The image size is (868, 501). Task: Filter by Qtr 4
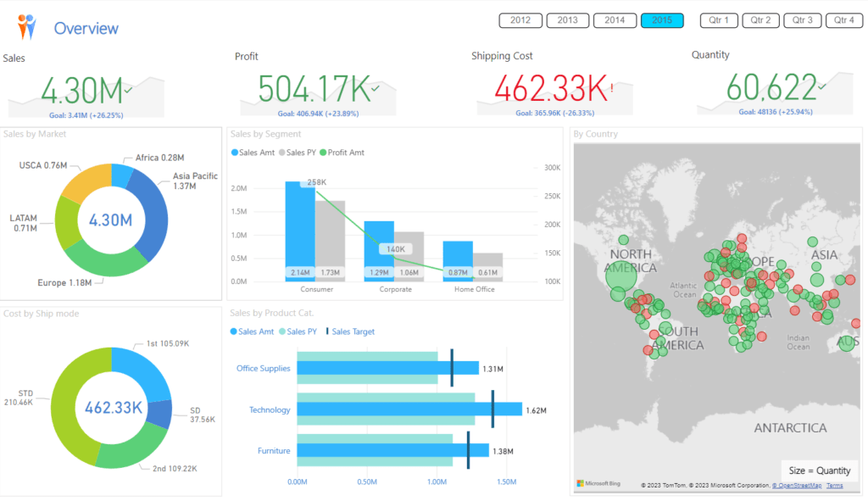coord(843,20)
